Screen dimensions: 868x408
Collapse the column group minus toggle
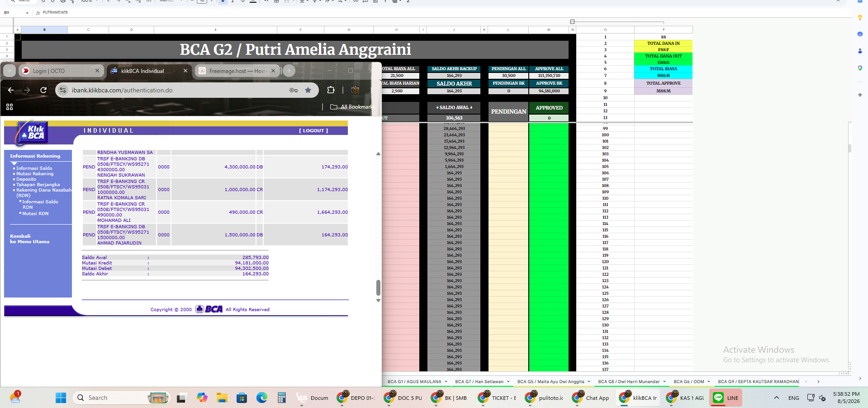tap(572, 22)
